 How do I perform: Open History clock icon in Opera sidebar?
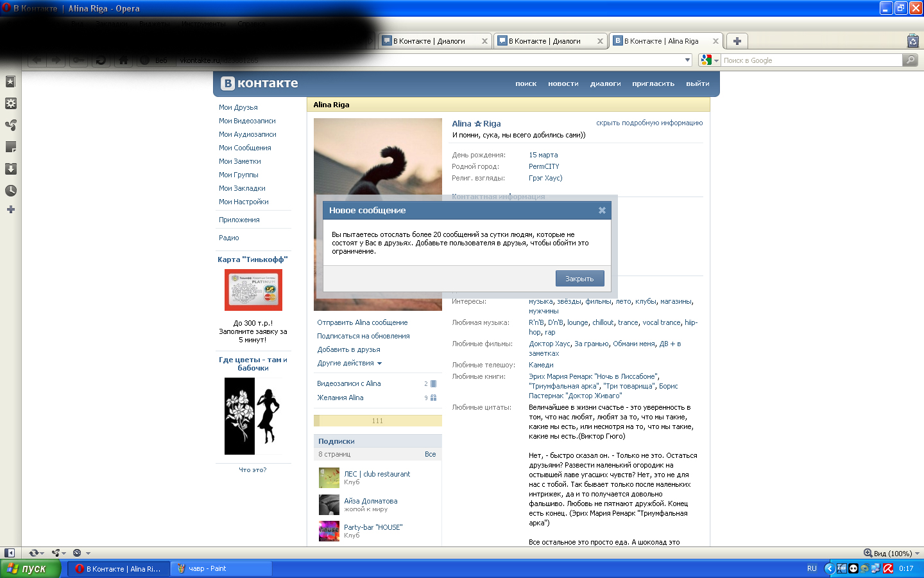pos(10,191)
